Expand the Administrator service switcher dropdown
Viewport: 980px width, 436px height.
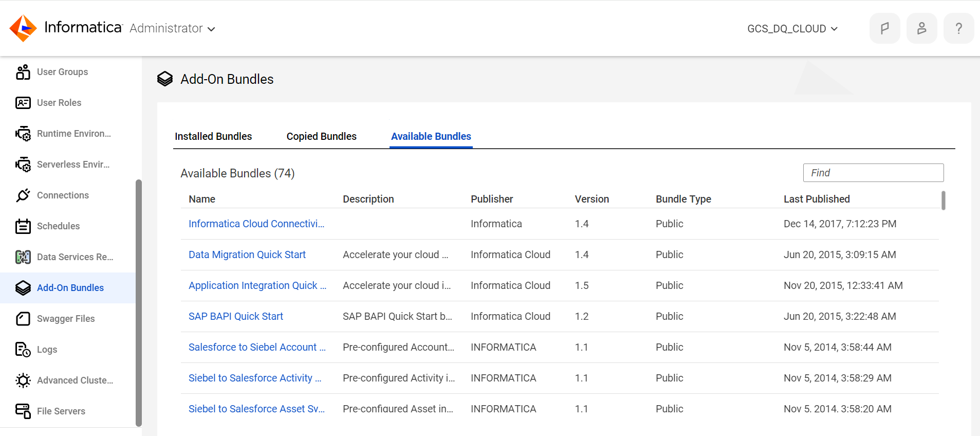[x=172, y=28]
